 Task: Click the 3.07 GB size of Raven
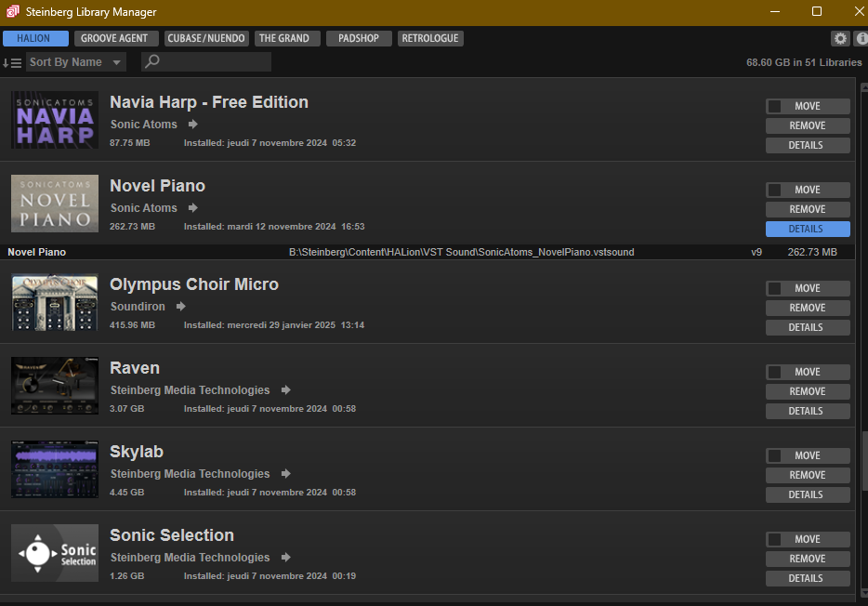[126, 408]
